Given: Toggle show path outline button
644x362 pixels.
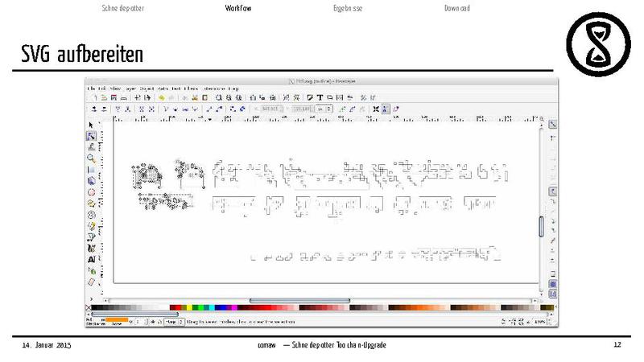Looking at the screenshot, I should [395, 109].
